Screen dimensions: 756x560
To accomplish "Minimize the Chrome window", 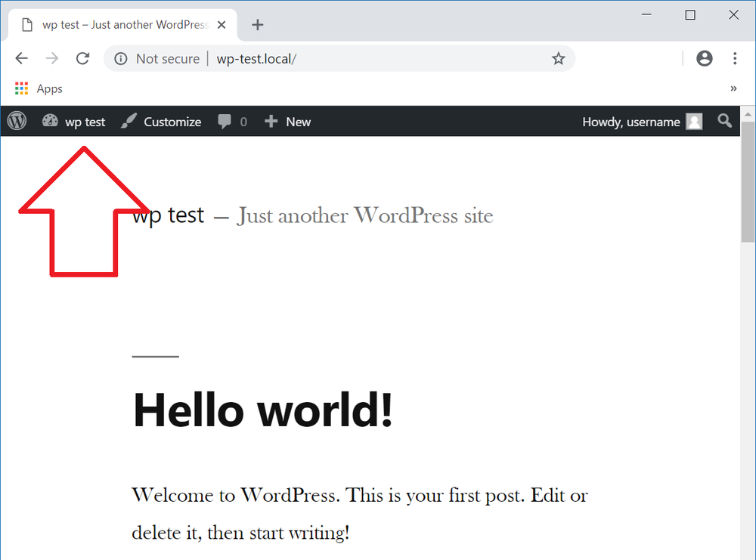I will [646, 15].
